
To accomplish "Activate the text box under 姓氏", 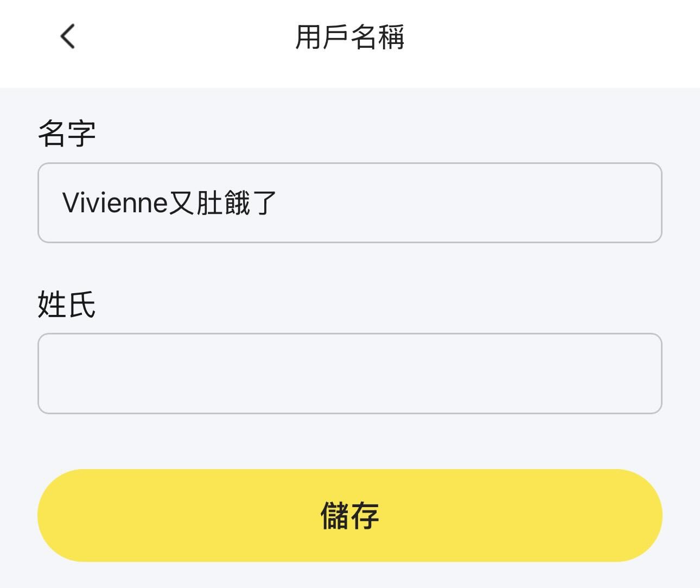I will point(349,373).
